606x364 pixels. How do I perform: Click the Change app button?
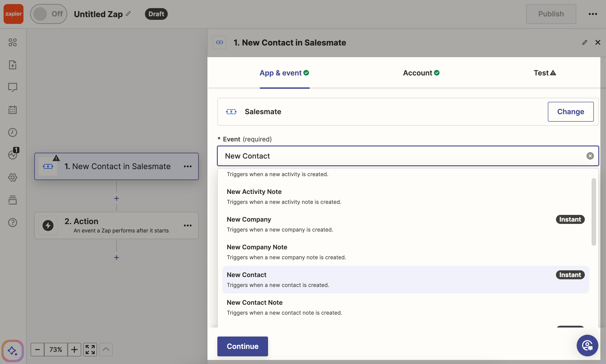(570, 111)
